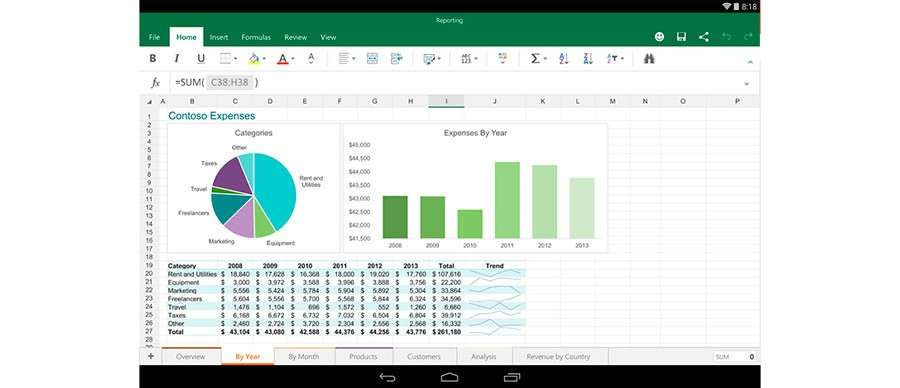Image resolution: width=900 pixels, height=388 pixels.
Task: Tap the Android recent apps button
Action: tap(511, 377)
